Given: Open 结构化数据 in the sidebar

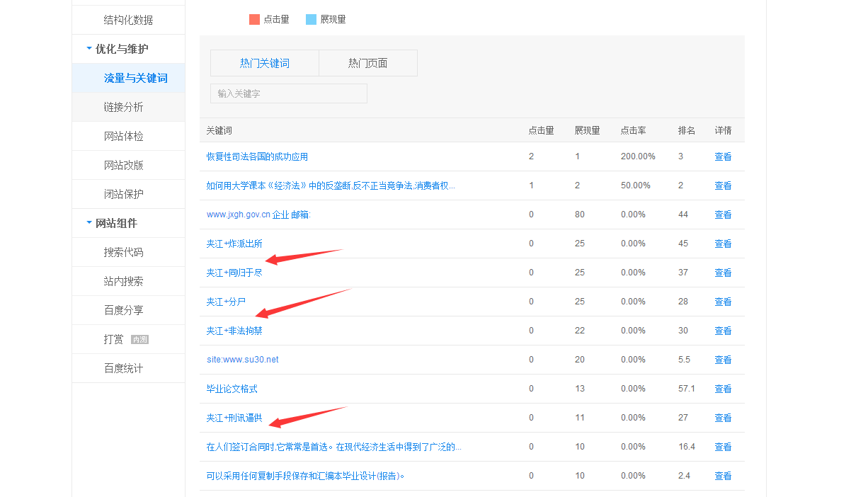Looking at the screenshot, I should click(128, 20).
